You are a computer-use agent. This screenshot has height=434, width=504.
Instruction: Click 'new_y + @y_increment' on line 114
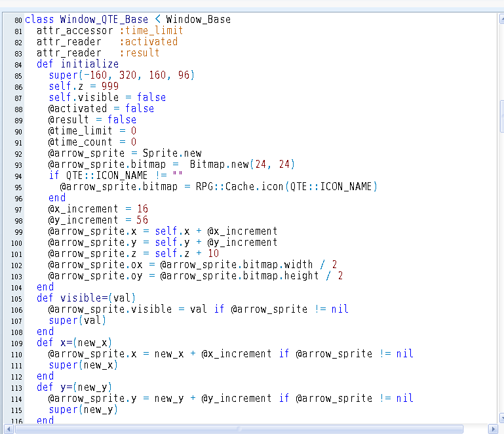pyautogui.click(x=213, y=399)
